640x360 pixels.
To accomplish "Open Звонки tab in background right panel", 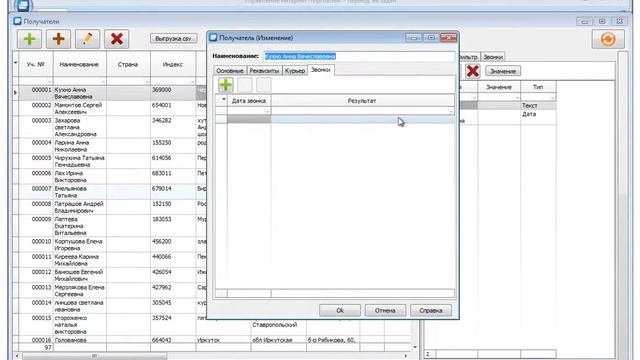I will point(493,57).
